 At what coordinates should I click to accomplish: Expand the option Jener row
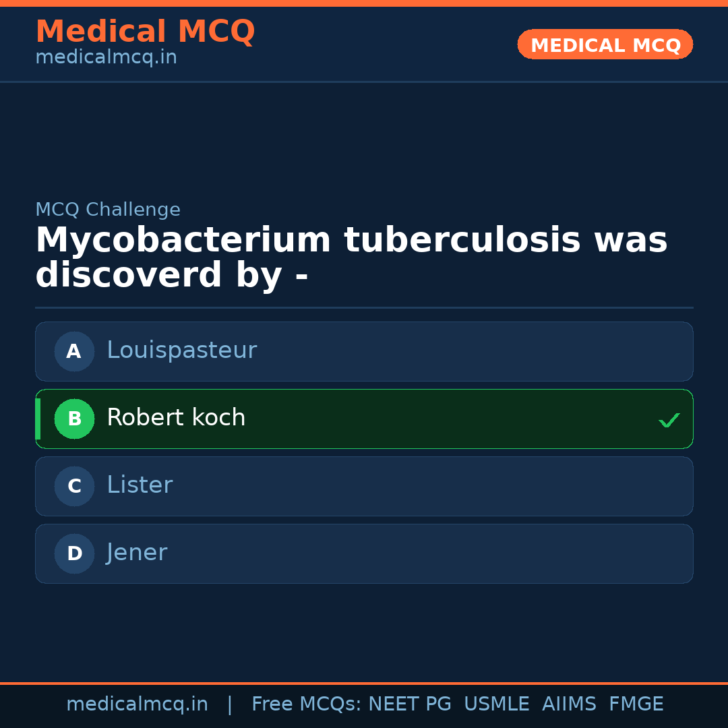[x=364, y=553]
